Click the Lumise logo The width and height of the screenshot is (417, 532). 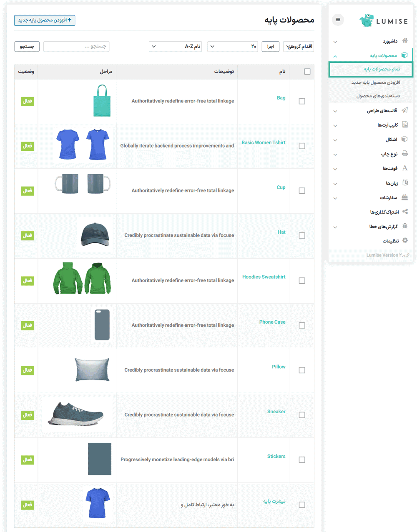[x=383, y=20]
